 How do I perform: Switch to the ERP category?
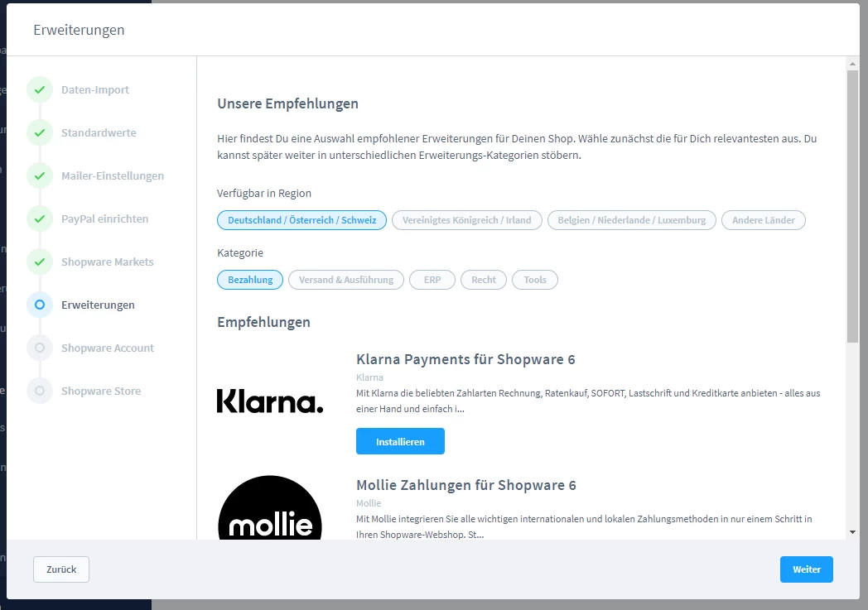(432, 280)
